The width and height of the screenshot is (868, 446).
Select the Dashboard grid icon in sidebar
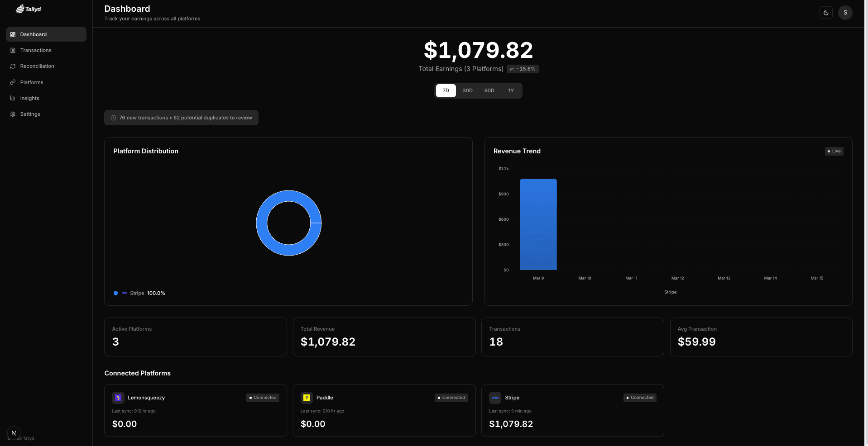13,34
